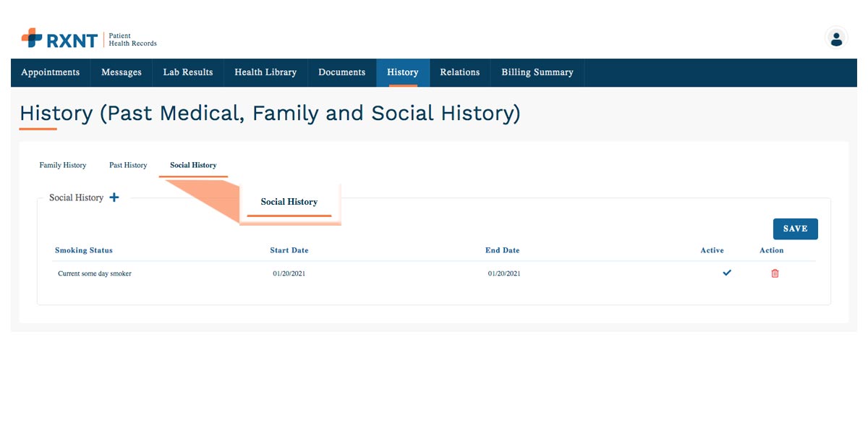This screenshot has height=434, width=868.
Task: Select the Social History tab
Action: click(193, 165)
